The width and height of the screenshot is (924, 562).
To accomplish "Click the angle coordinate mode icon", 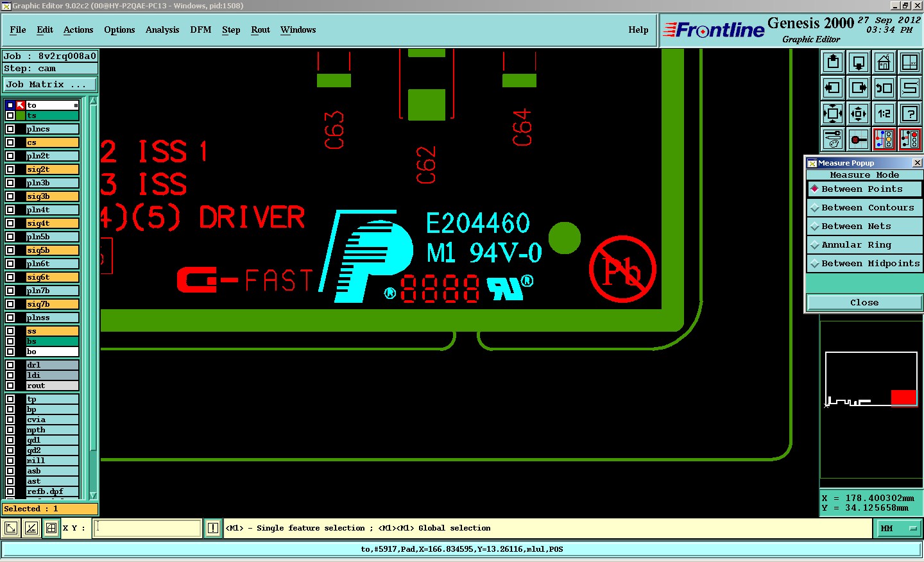I will pyautogui.click(x=31, y=528).
